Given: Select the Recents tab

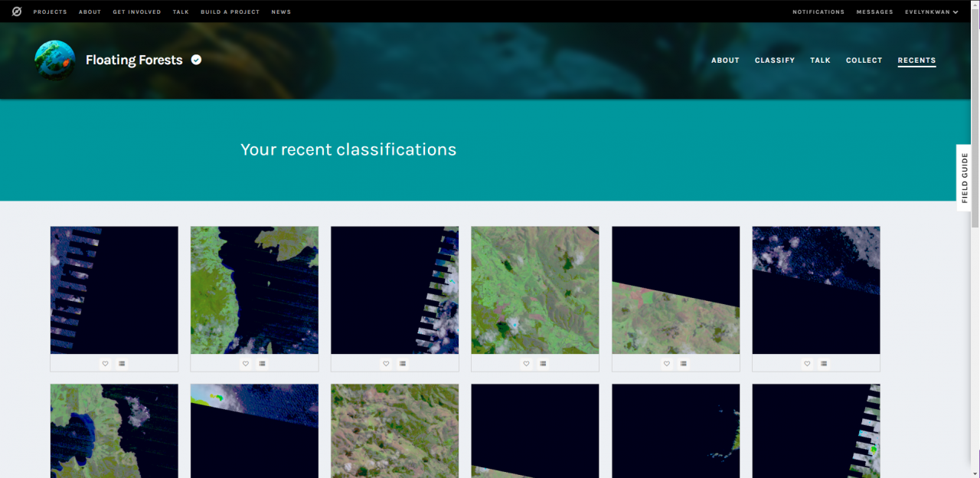Looking at the screenshot, I should click(x=917, y=61).
